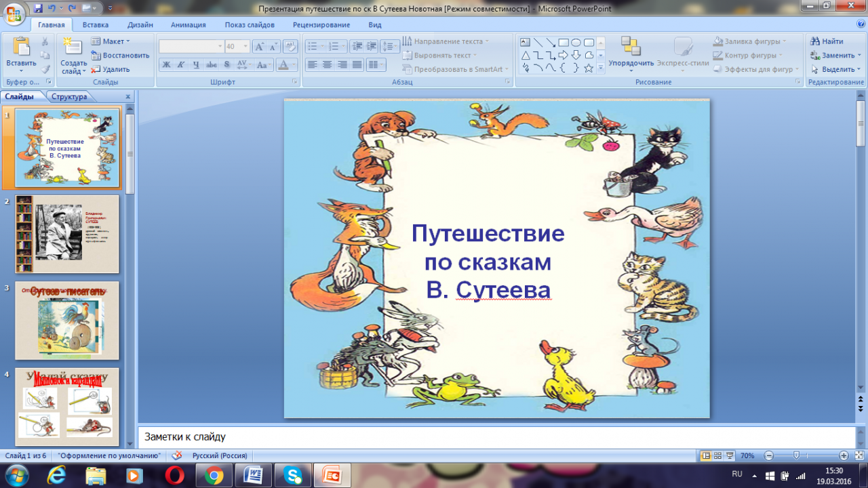Close the slides panel with x
Screen dimensions: 868x488
(x=128, y=96)
